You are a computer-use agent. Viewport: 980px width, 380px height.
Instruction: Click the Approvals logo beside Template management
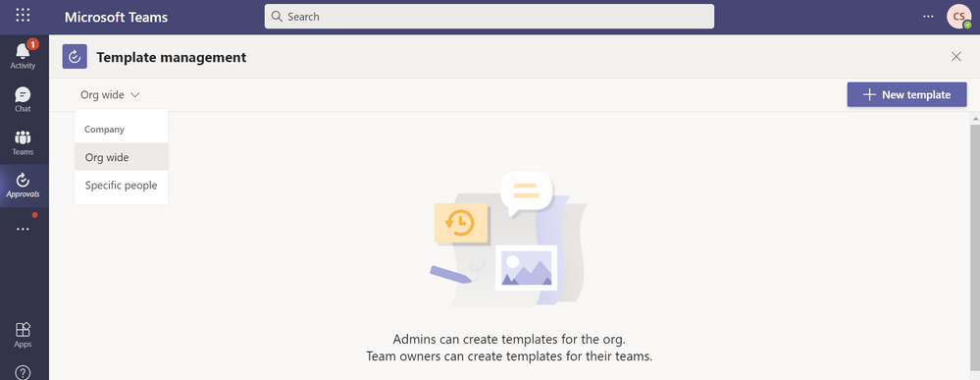[x=75, y=57]
